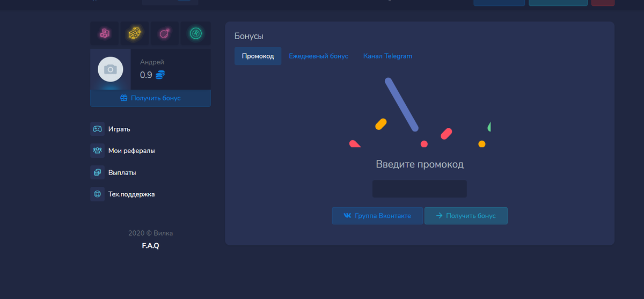
Task: Open the "Группа Вконтакте" button
Action: (x=377, y=216)
